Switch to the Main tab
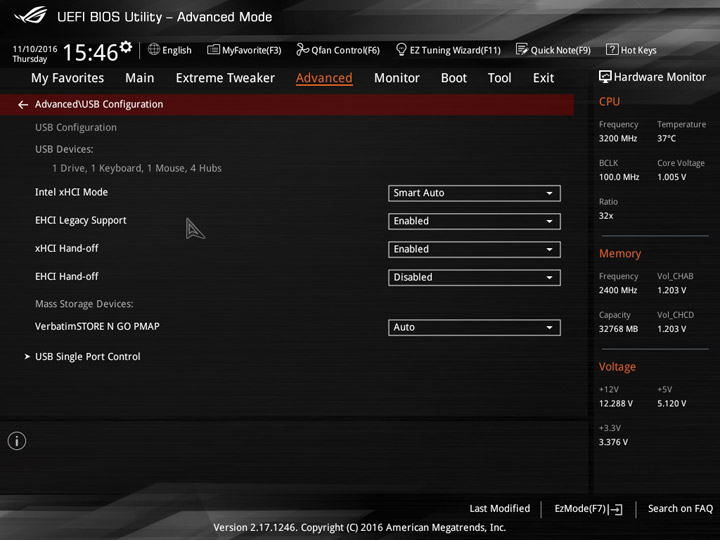This screenshot has height=540, width=720. click(140, 78)
